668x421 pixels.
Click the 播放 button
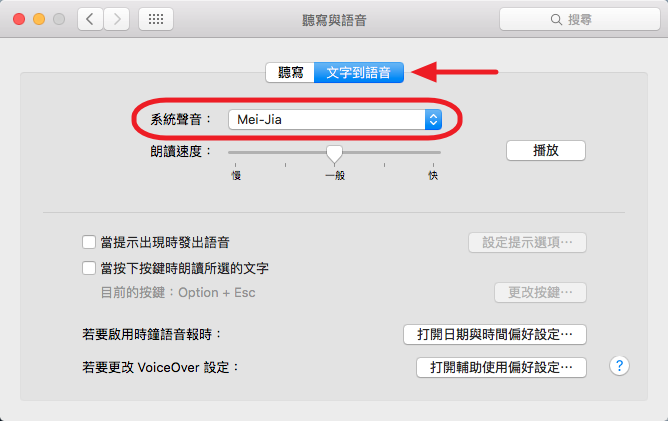pos(546,150)
